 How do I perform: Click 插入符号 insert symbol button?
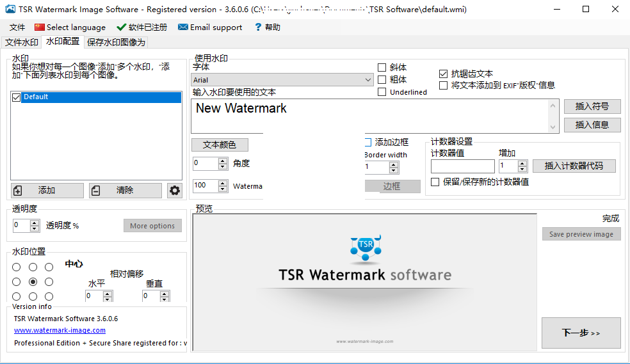coord(592,106)
